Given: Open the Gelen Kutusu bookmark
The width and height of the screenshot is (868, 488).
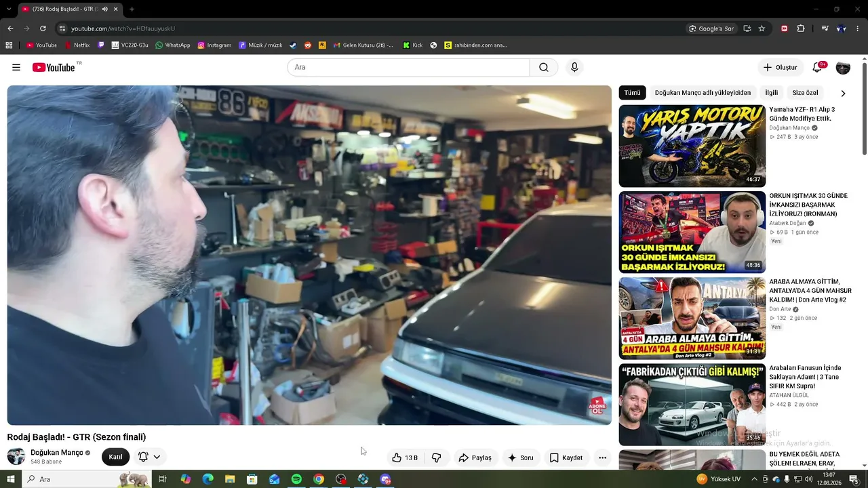Looking at the screenshot, I should tap(363, 45).
